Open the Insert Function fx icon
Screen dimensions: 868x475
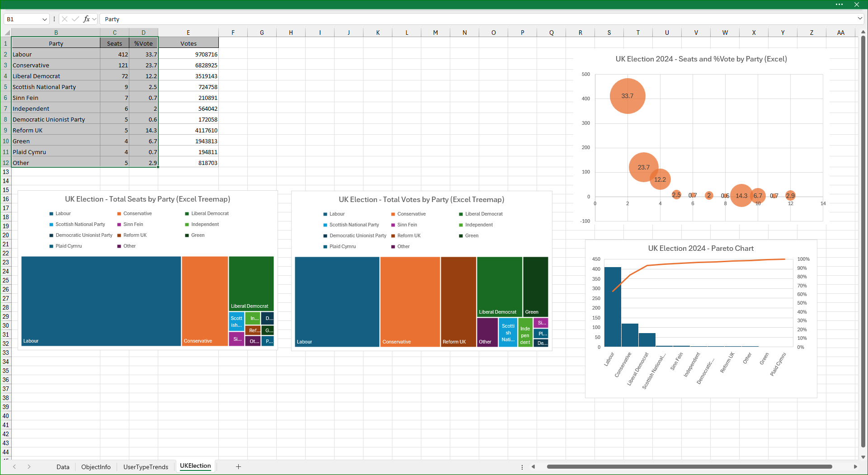pyautogui.click(x=86, y=19)
